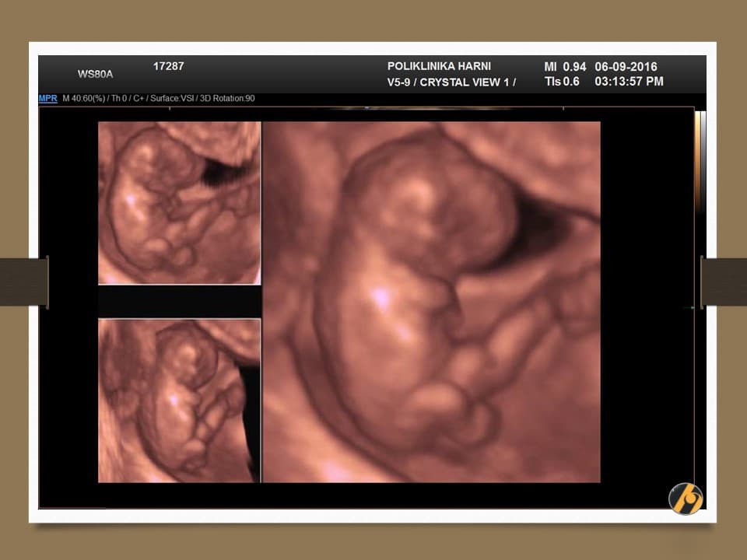
Task: Select the patient ID 17287
Action: (x=168, y=66)
